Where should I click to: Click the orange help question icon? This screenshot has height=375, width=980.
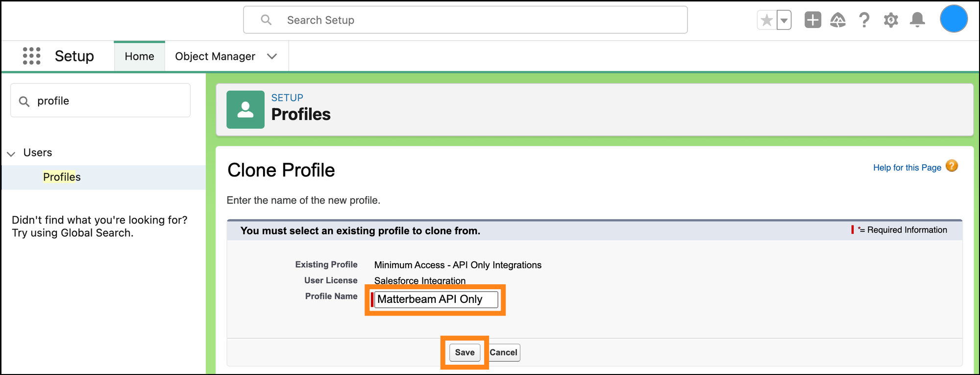[952, 166]
